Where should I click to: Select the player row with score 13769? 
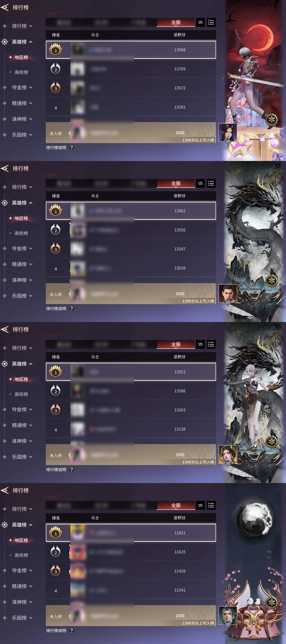coord(131,69)
